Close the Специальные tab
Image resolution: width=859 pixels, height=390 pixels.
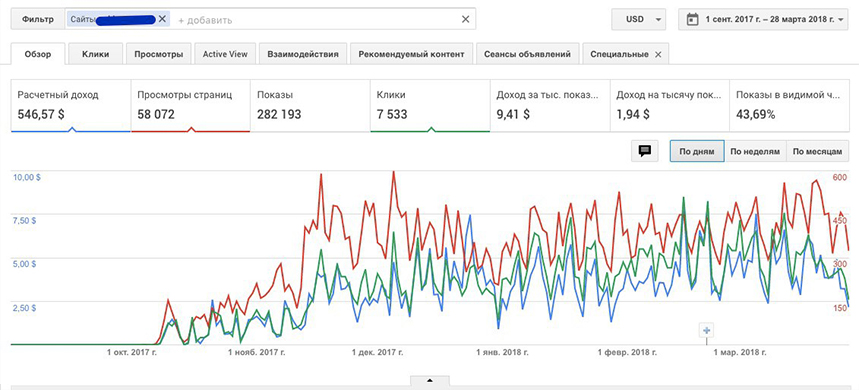[658, 54]
